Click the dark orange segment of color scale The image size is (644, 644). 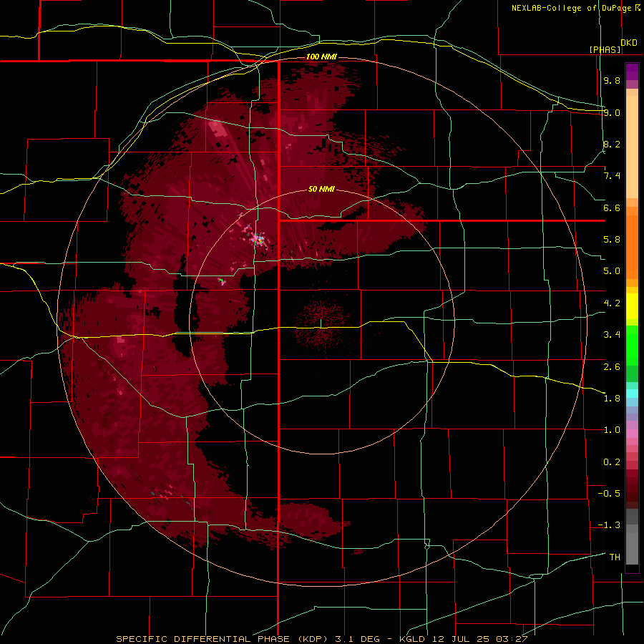coord(632,248)
